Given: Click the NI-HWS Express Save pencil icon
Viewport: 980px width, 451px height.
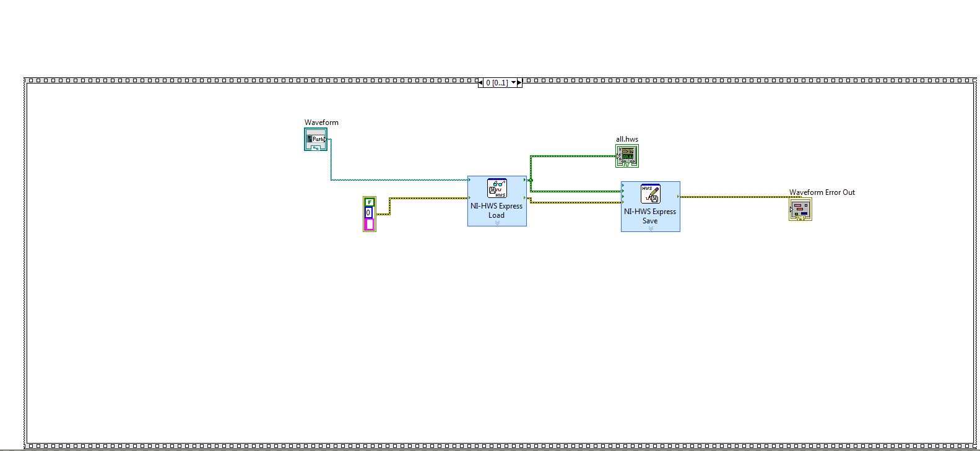Looking at the screenshot, I should 651,194.
